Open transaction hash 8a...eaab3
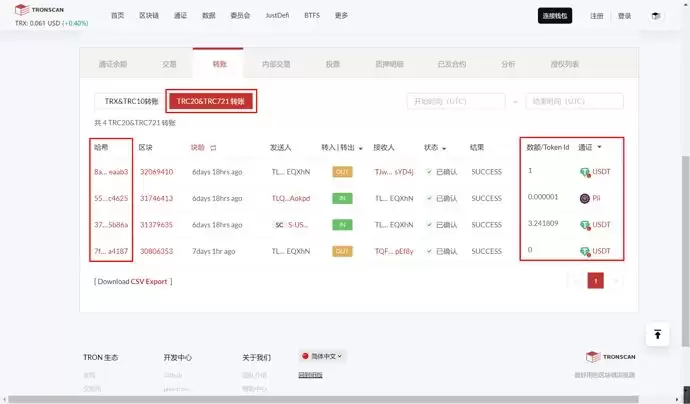Image resolution: width=690 pixels, height=404 pixels. [x=111, y=172]
